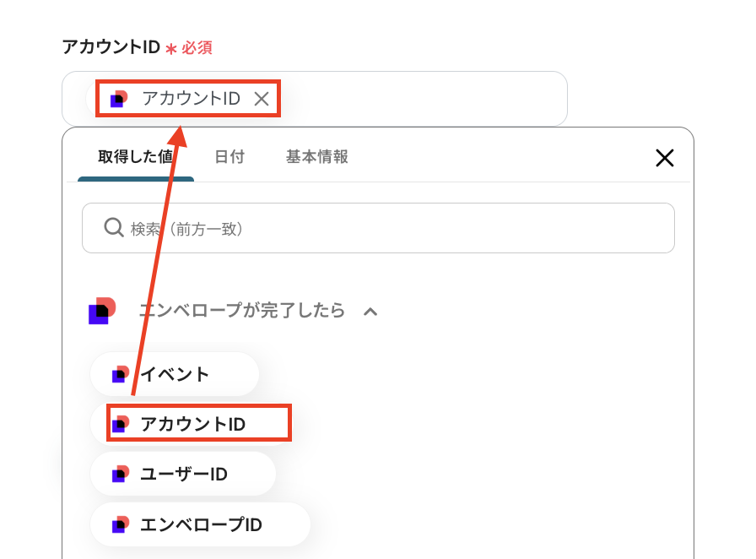The width and height of the screenshot is (756, 559).
Task: Open the 日付 tab
Action: click(x=229, y=157)
